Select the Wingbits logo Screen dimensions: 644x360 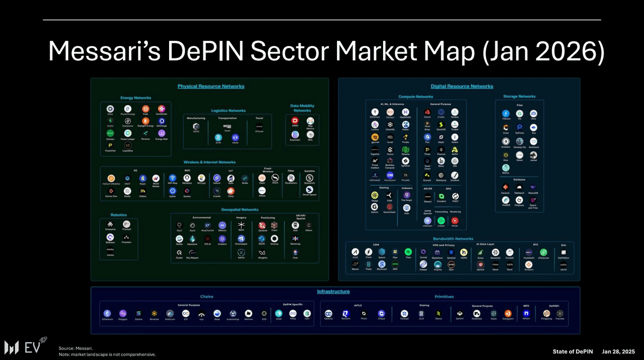tap(262, 252)
